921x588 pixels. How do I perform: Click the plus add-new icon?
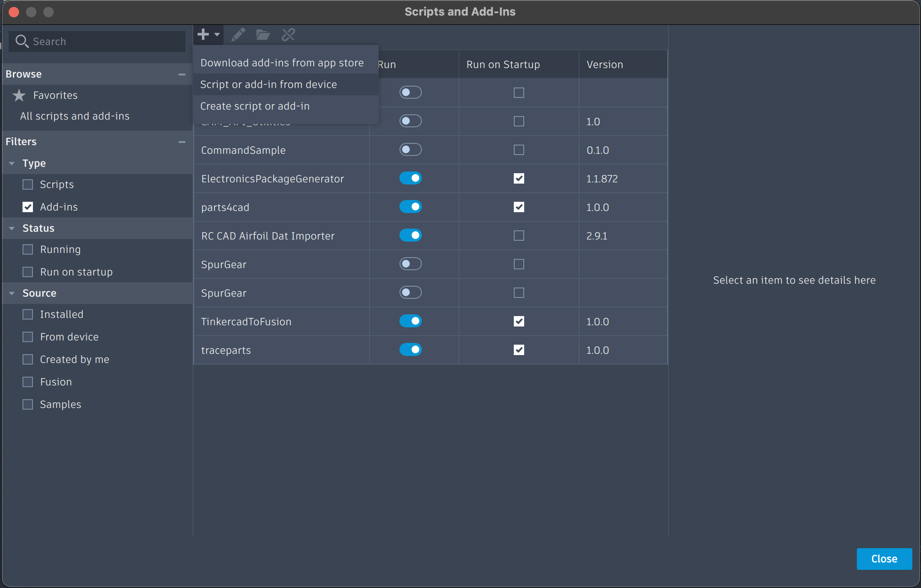click(204, 34)
